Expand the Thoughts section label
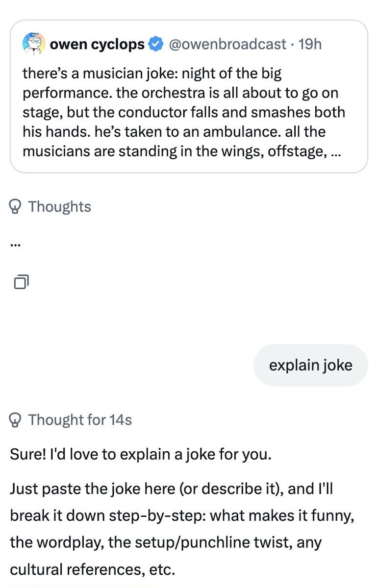The height and width of the screenshot is (588, 378). click(x=59, y=207)
